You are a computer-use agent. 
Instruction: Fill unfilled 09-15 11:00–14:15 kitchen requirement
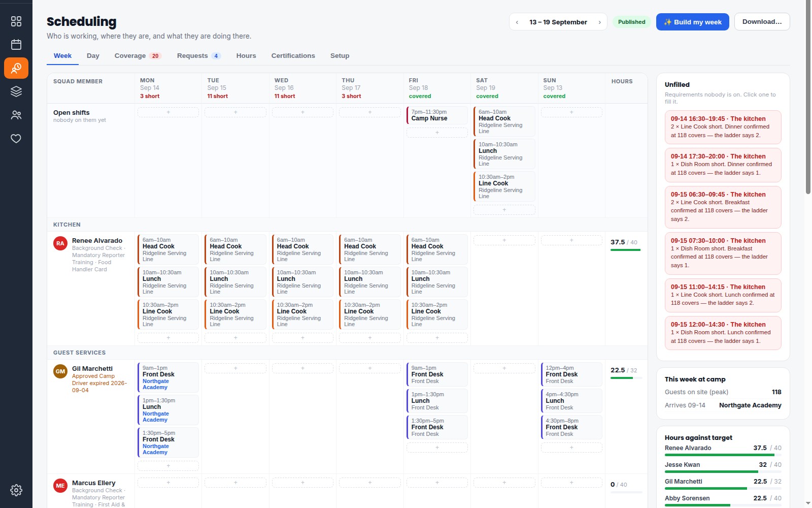coord(723,295)
